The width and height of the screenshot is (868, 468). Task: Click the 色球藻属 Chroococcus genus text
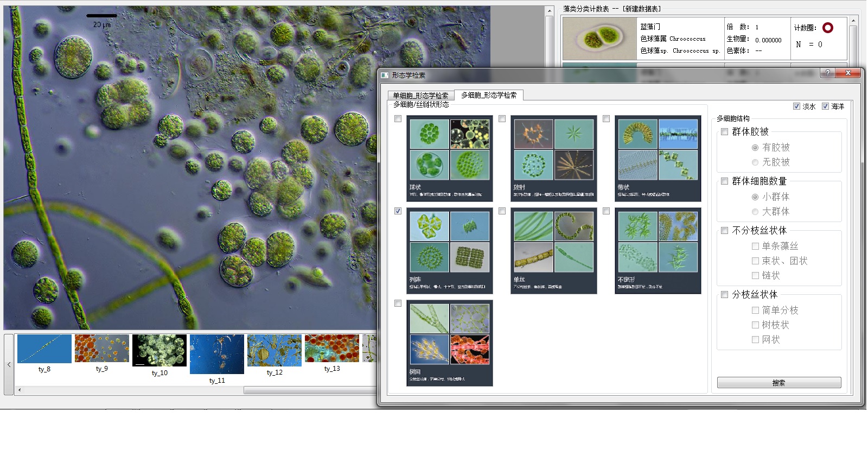pos(673,39)
